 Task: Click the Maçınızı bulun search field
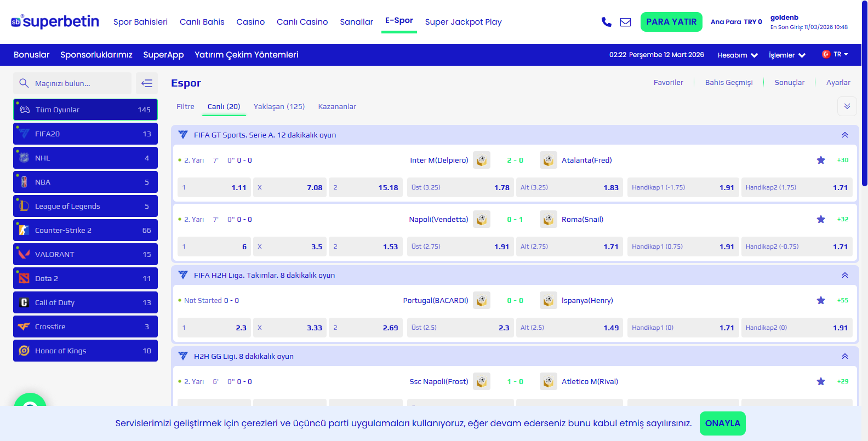(72, 83)
